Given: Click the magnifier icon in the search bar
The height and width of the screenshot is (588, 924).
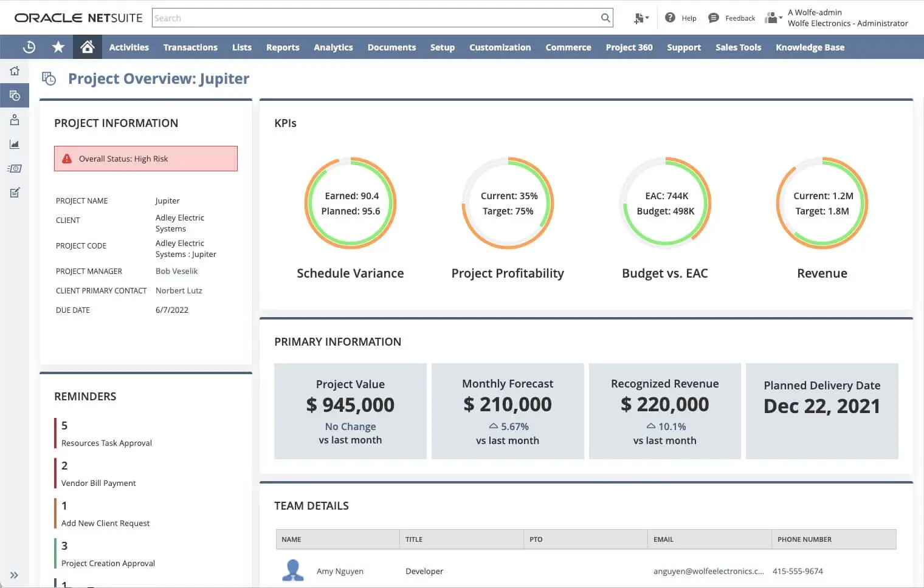Looking at the screenshot, I should pos(605,18).
